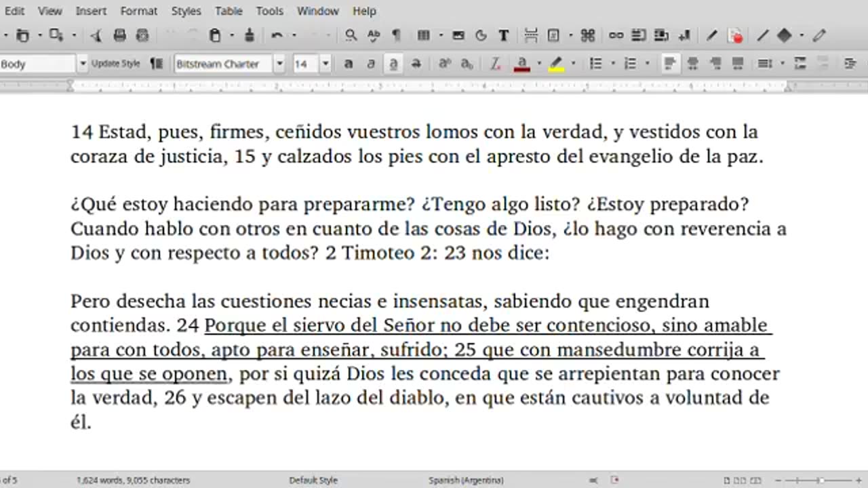This screenshot has height=488, width=868.
Task: Expand the font color dropdown arrow
Action: 538,64
